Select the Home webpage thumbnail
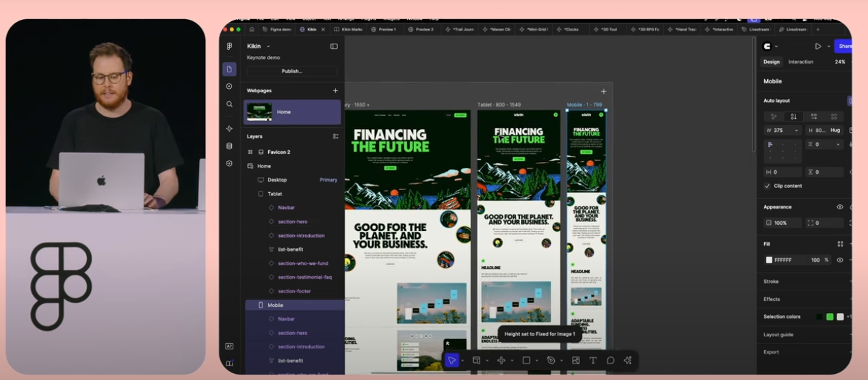The image size is (868, 380). point(259,112)
